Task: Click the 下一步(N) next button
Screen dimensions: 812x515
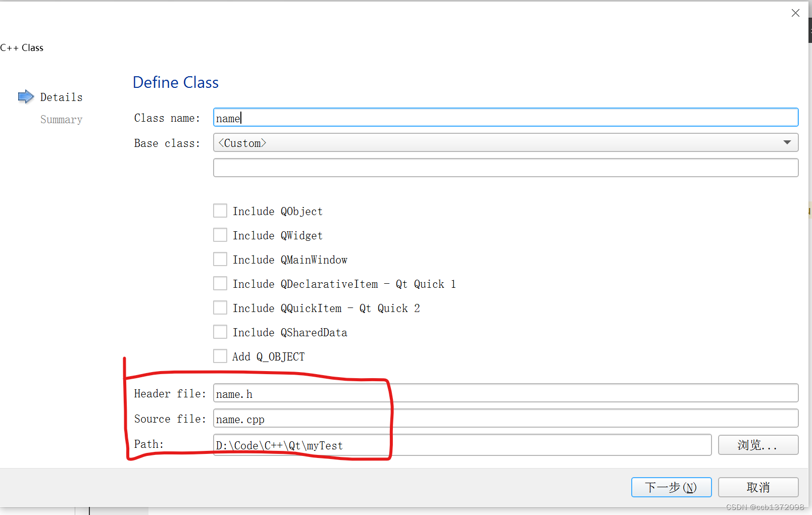Action: [x=671, y=487]
